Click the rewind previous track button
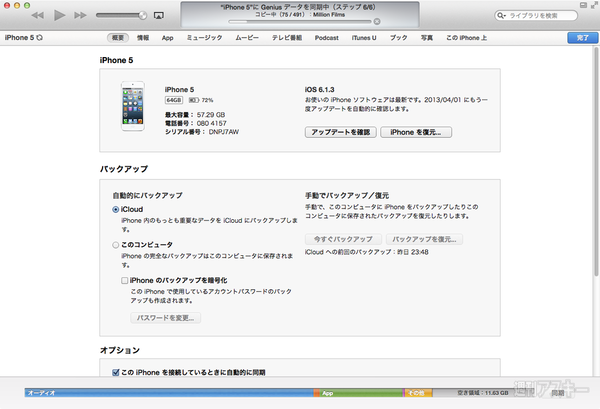This screenshot has width=600, height=409. tap(38, 15)
